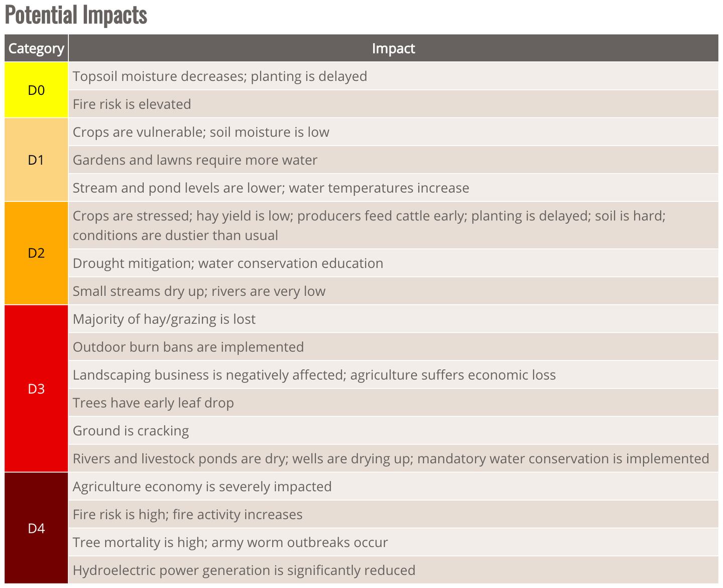Screen dimensions: 723x588
Task: Select the red D3 category cell
Action: [36, 389]
